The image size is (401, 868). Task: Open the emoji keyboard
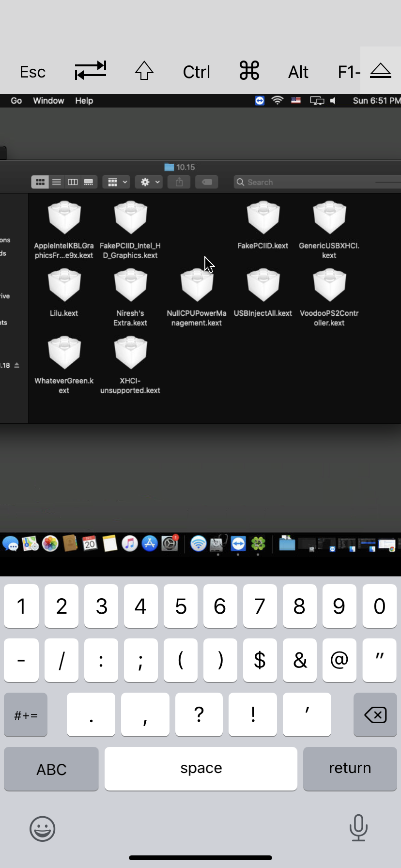point(43,829)
